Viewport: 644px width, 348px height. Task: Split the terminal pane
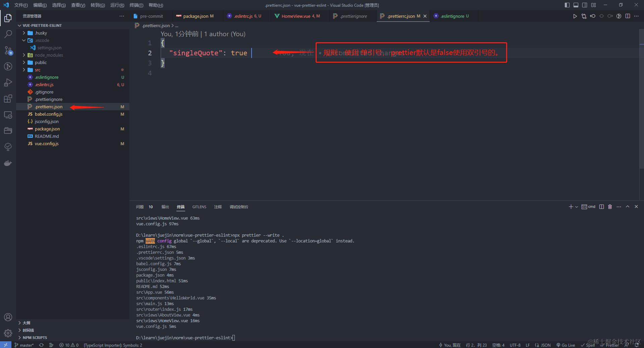601,207
